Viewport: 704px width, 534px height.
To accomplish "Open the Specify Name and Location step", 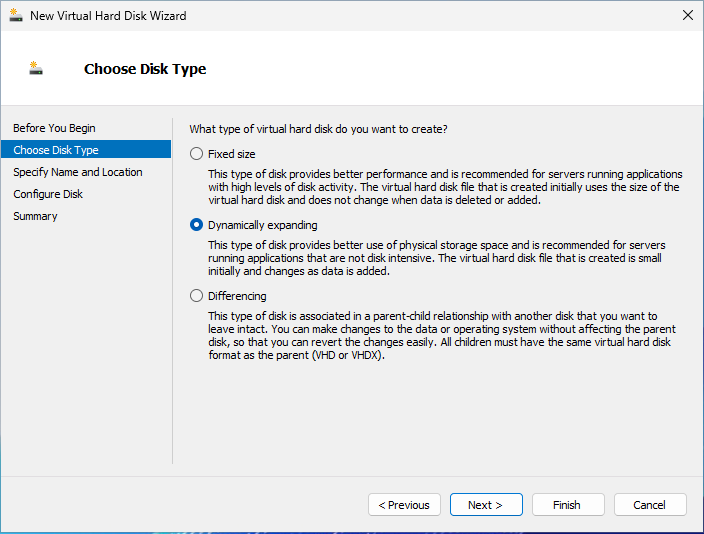I will pos(77,172).
